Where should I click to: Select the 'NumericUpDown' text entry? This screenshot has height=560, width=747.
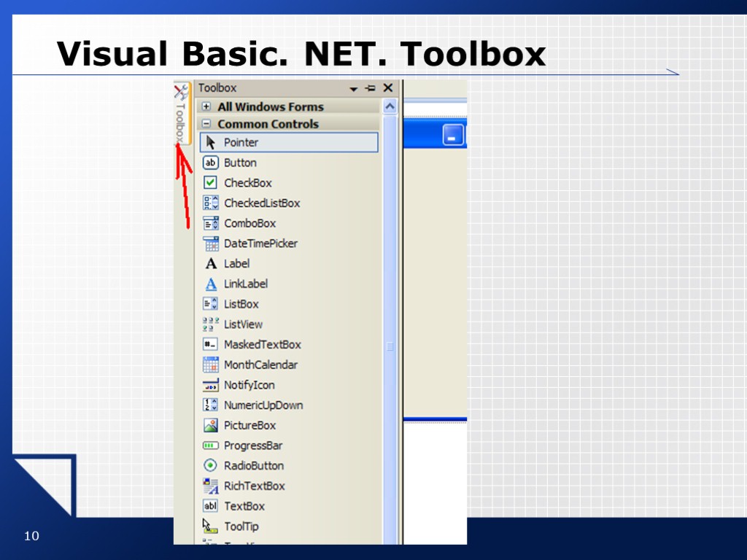point(263,405)
